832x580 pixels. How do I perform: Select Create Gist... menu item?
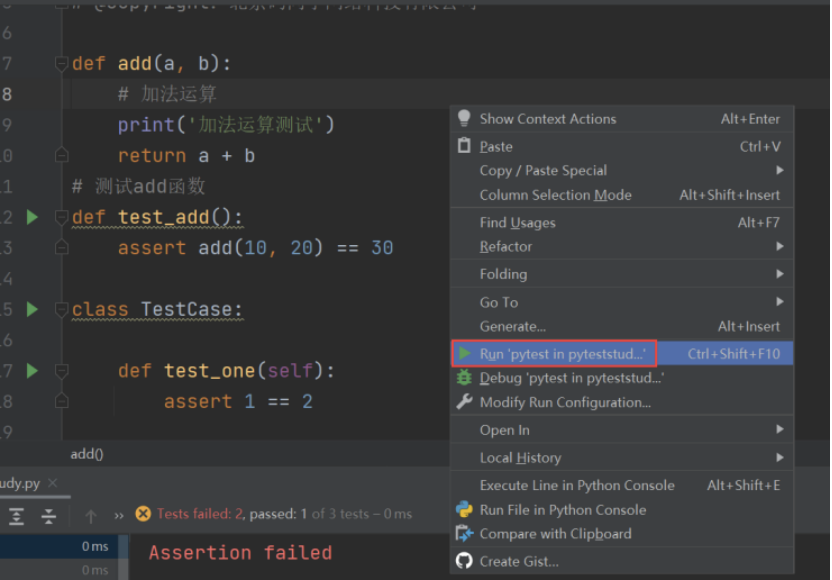pos(622,561)
